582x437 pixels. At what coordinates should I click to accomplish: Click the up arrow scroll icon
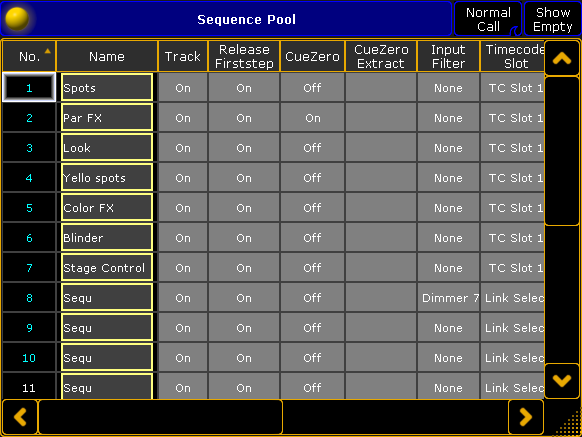click(x=562, y=58)
